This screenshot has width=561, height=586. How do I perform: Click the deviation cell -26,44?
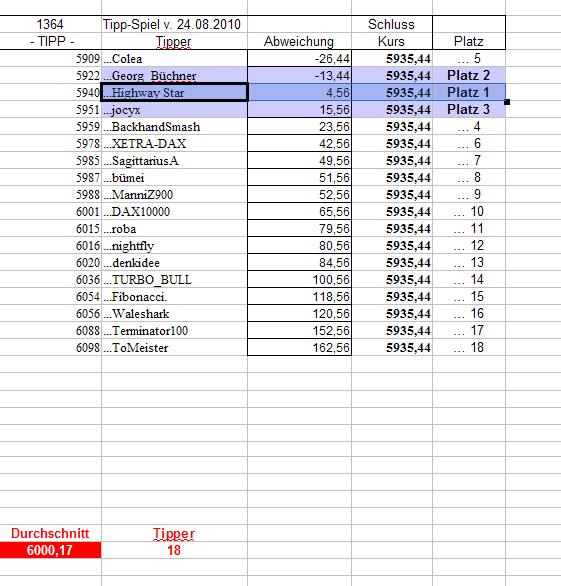(x=299, y=58)
